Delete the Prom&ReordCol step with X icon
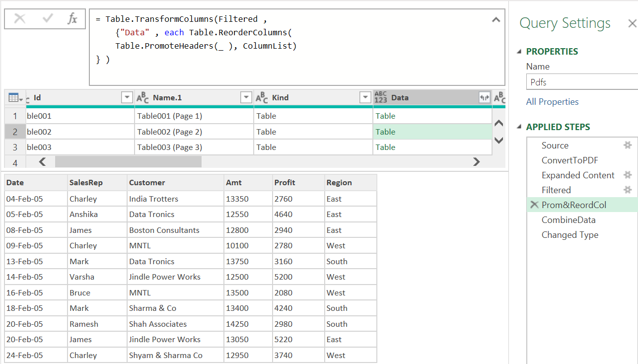The width and height of the screenshot is (638, 364). [x=534, y=205]
